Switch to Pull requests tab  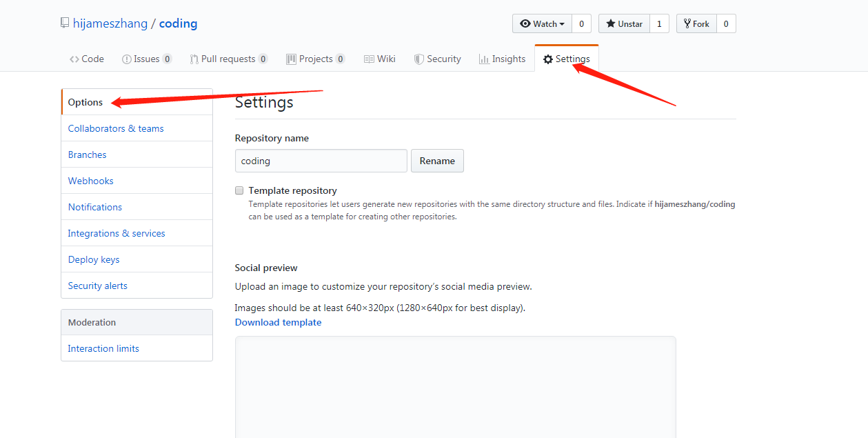(229, 59)
